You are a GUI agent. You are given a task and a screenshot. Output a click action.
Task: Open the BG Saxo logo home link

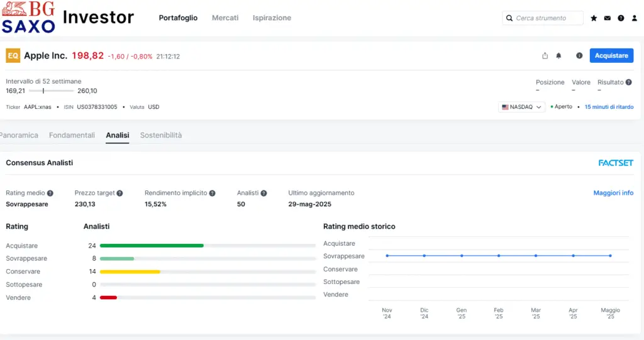pos(28,17)
